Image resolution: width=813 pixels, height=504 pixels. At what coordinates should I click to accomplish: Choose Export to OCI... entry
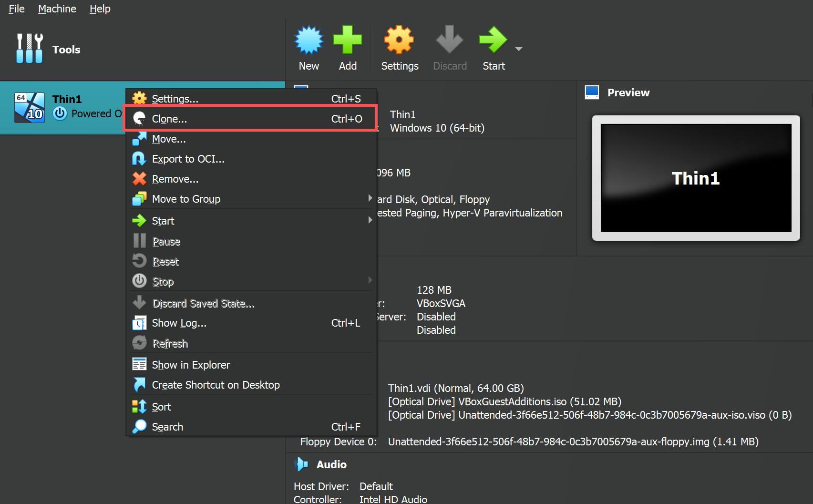(x=251, y=159)
